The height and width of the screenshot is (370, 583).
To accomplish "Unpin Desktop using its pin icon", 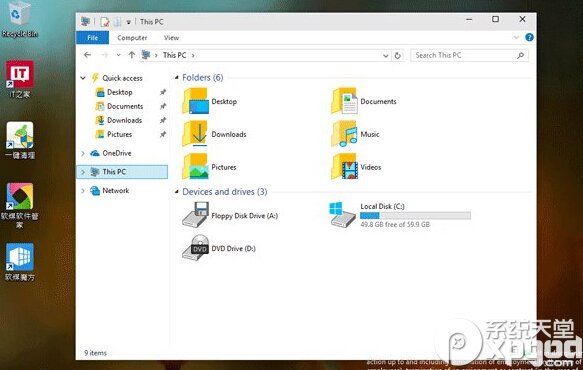I will pyautogui.click(x=162, y=92).
